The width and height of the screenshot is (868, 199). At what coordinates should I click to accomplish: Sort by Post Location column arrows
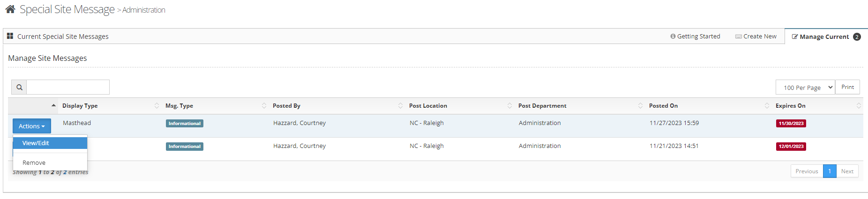(509, 106)
